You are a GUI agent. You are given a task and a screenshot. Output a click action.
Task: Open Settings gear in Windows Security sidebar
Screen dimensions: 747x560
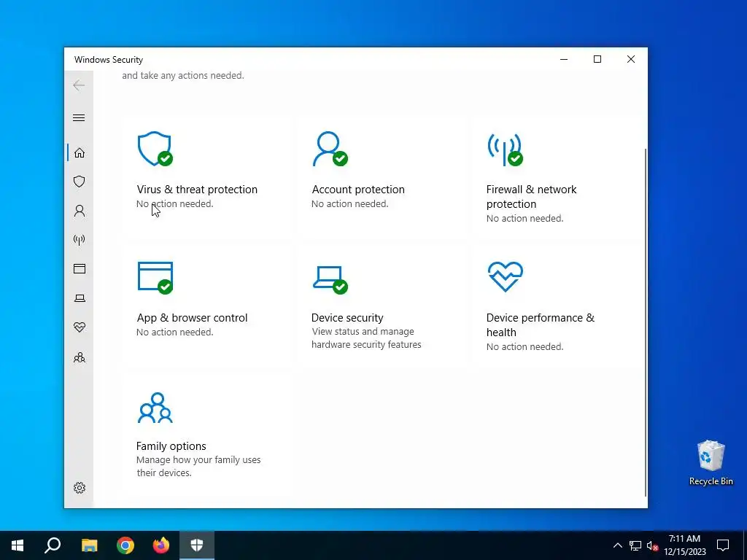click(x=80, y=488)
